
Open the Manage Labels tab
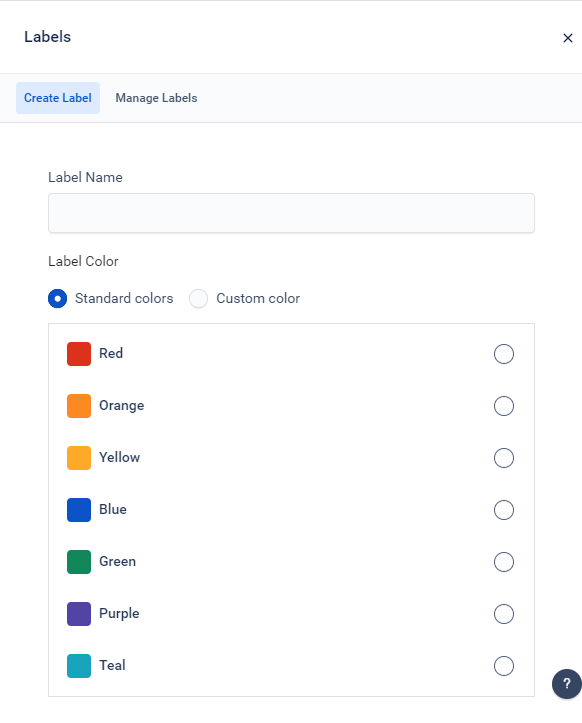point(156,98)
